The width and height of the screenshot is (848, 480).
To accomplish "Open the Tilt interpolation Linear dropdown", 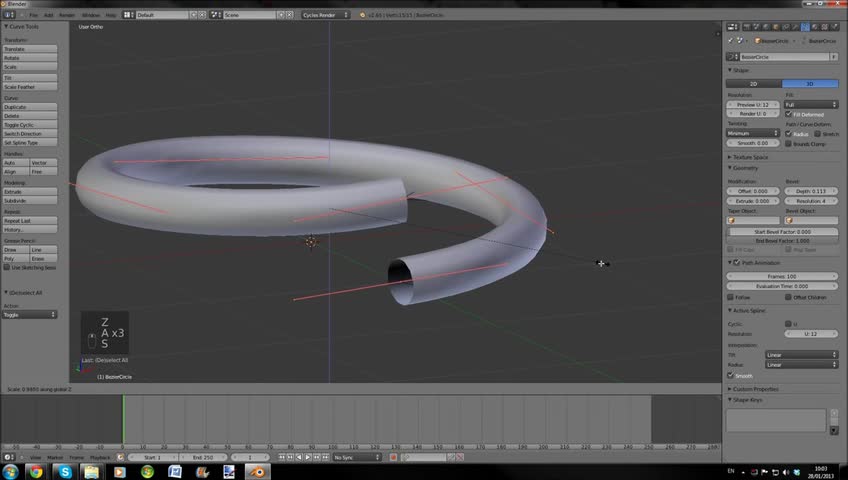I will (801, 355).
